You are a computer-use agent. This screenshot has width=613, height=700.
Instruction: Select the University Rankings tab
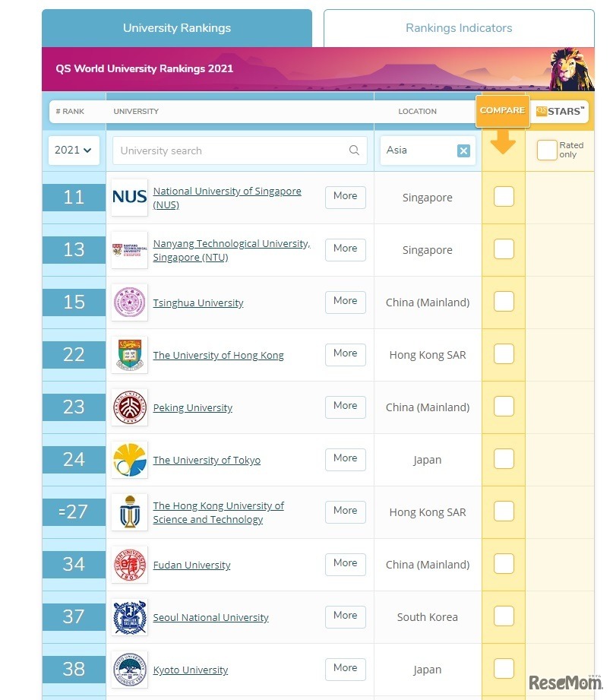(176, 27)
